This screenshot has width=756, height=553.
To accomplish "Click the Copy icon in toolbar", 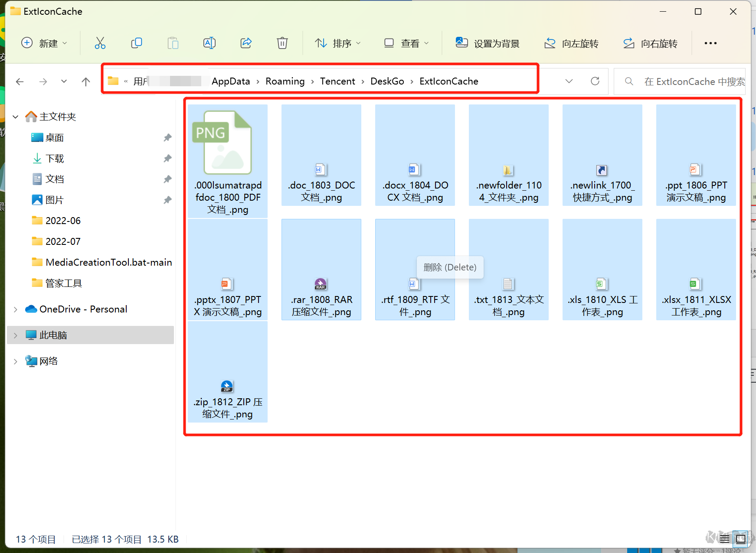I will (x=137, y=43).
